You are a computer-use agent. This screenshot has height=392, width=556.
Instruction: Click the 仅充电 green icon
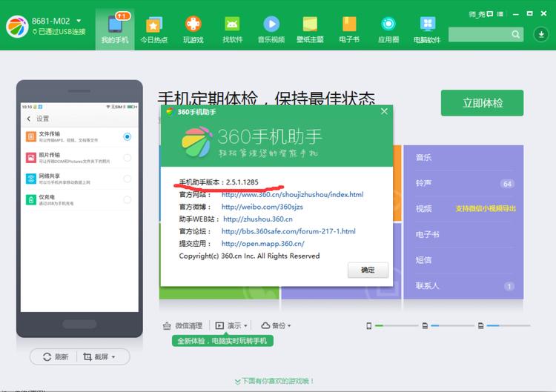coord(31,199)
